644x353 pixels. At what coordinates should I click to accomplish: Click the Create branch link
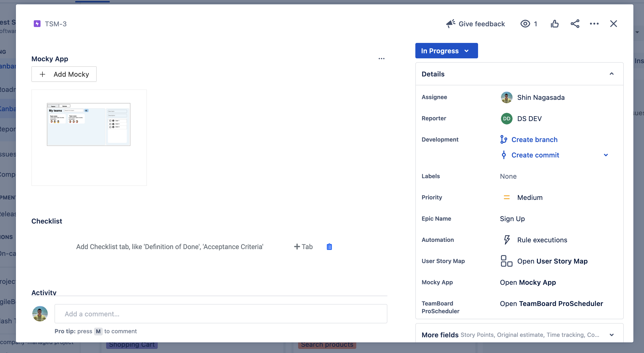click(x=534, y=140)
